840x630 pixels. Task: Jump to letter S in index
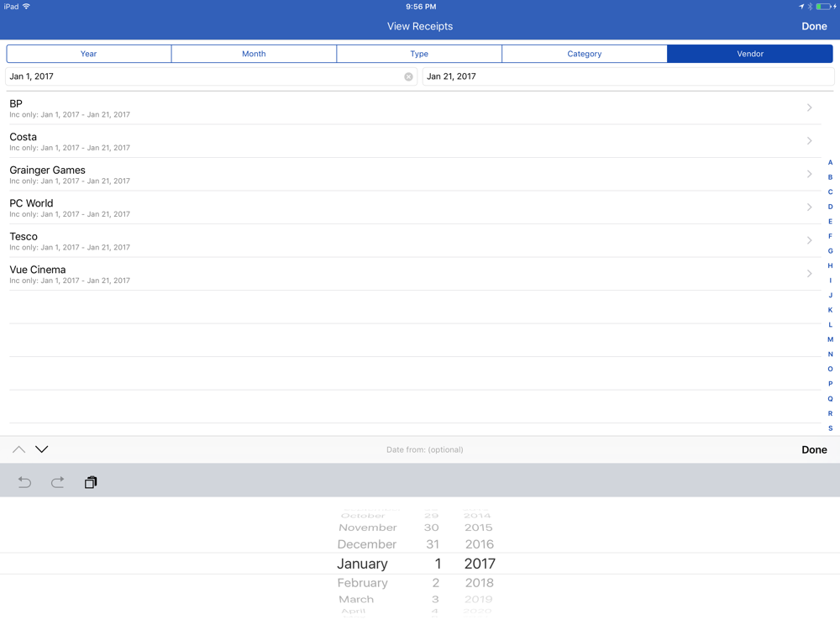[831, 428]
